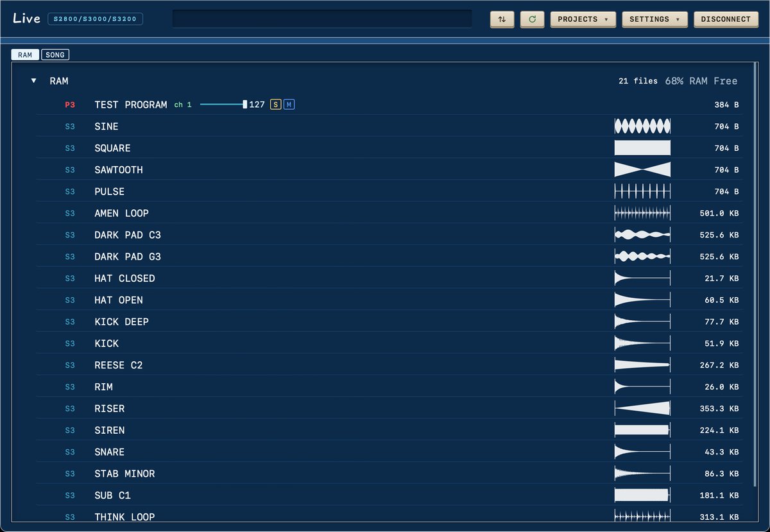Click the S2800/S3000/S3200 model badge
The image size is (770, 532).
click(95, 19)
